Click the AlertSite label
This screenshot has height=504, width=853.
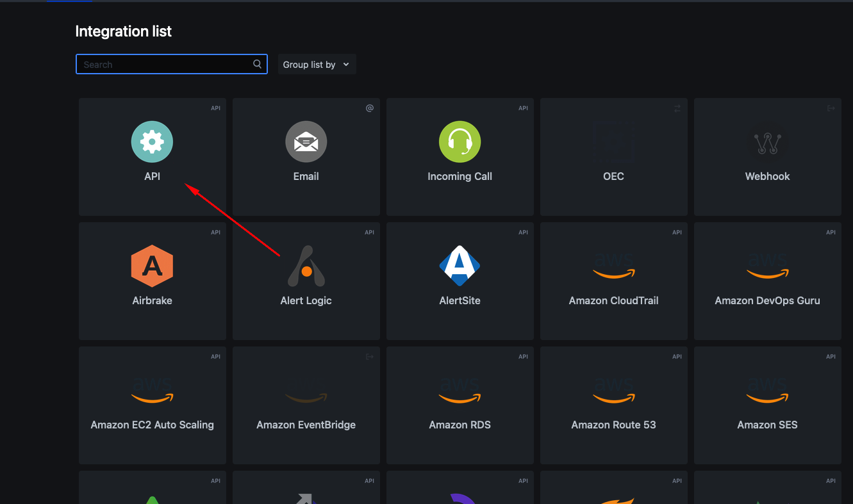(460, 300)
